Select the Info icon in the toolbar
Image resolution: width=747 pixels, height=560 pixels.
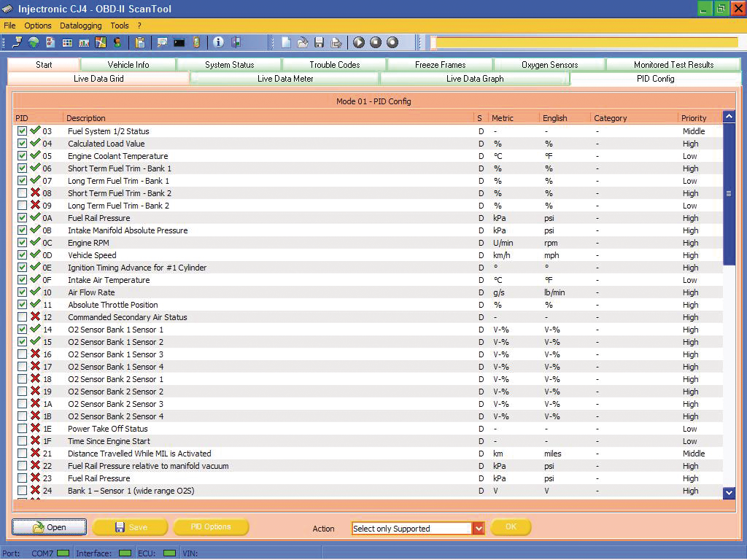click(218, 42)
